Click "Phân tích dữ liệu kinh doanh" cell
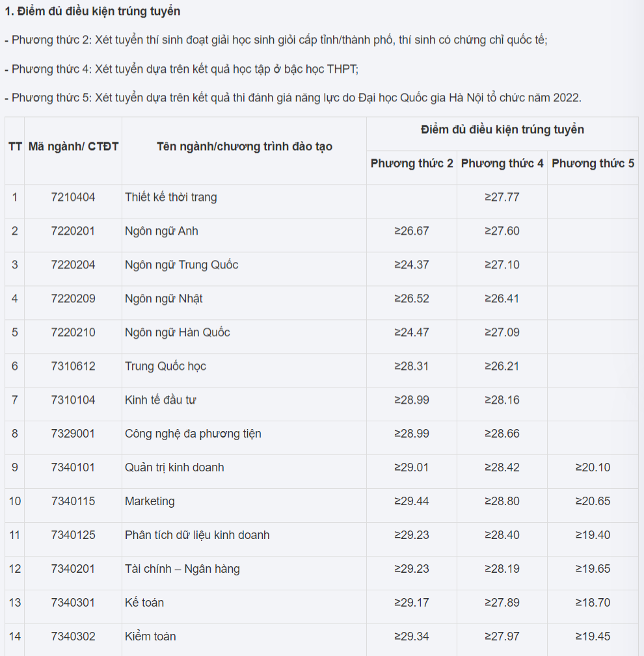The height and width of the screenshot is (656, 644). [x=197, y=535]
